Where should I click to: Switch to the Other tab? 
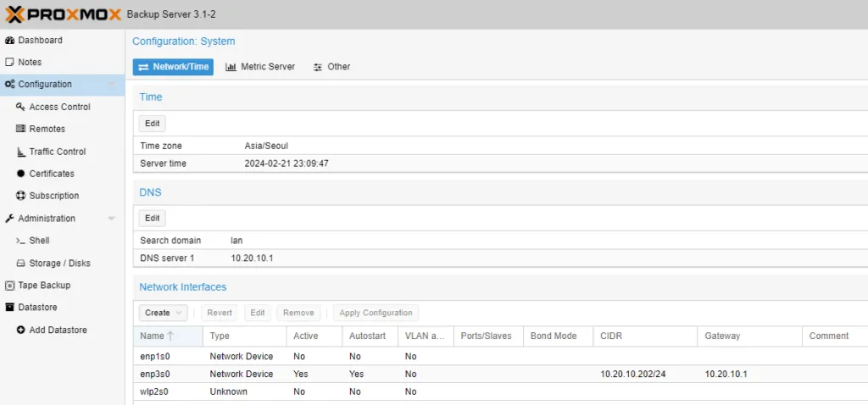331,67
